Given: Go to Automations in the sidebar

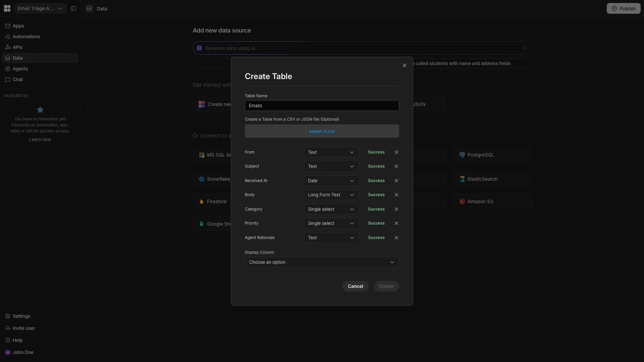Looking at the screenshot, I should point(26,37).
